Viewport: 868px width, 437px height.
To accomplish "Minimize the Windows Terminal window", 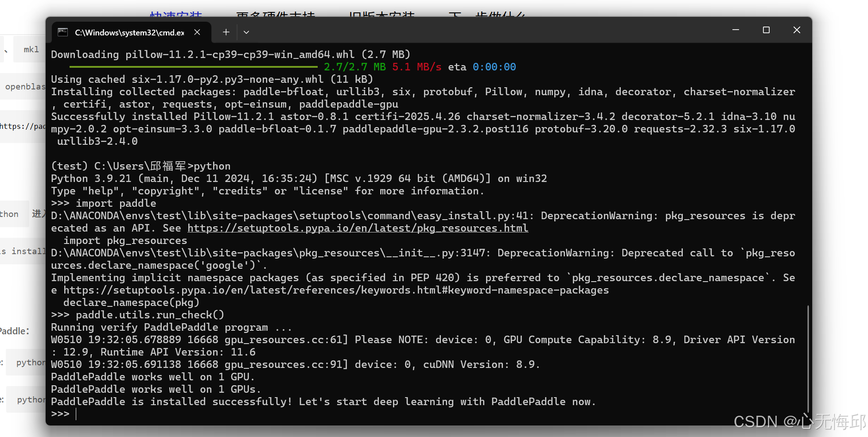I will pyautogui.click(x=736, y=30).
